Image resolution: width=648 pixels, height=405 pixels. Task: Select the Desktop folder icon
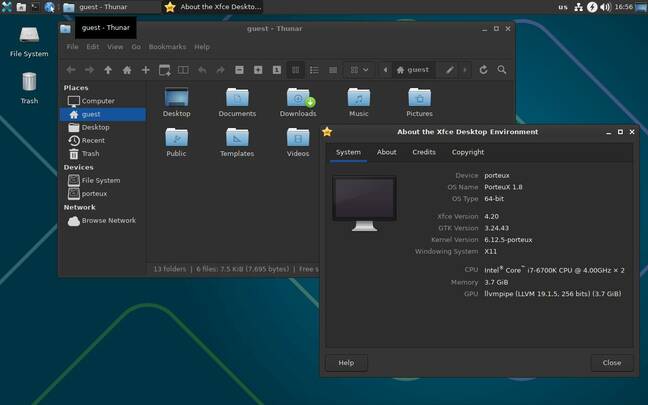tap(176, 102)
